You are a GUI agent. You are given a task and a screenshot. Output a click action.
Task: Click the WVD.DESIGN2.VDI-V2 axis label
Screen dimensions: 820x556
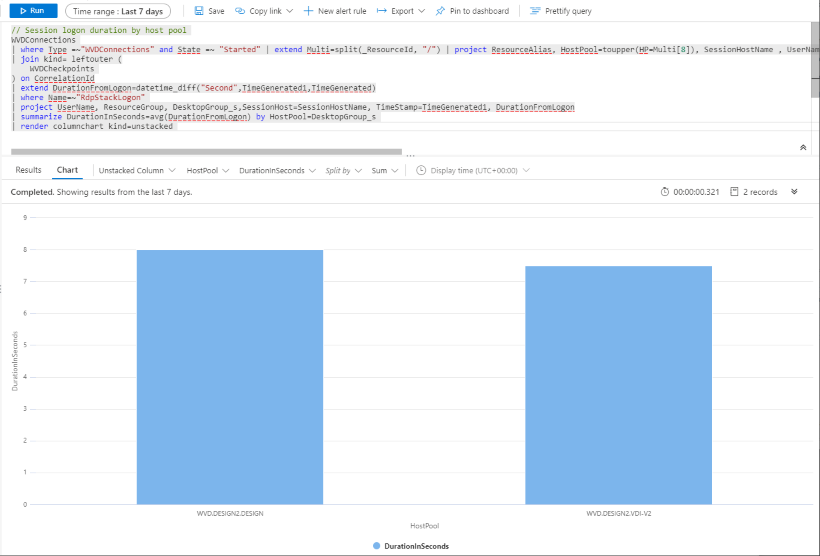coord(619,514)
